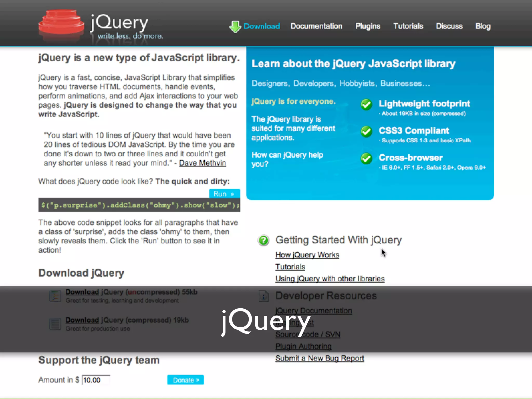Image resolution: width=532 pixels, height=399 pixels.
Task: Click the Donate button
Action: pyautogui.click(x=185, y=380)
